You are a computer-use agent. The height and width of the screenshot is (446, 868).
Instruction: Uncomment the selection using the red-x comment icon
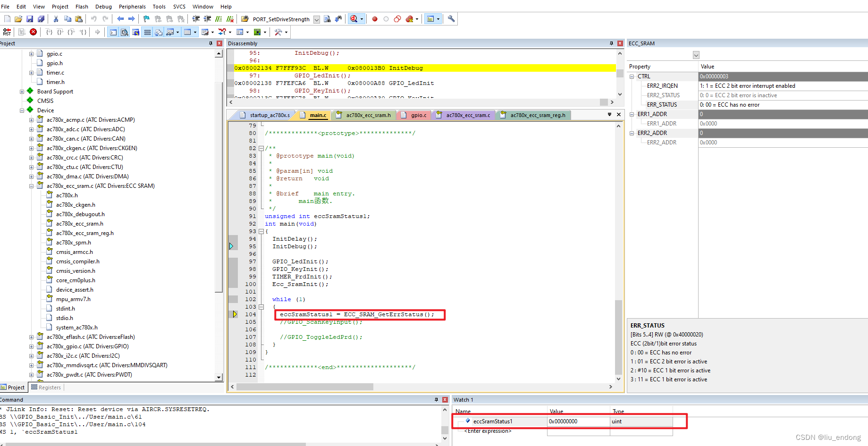[230, 19]
